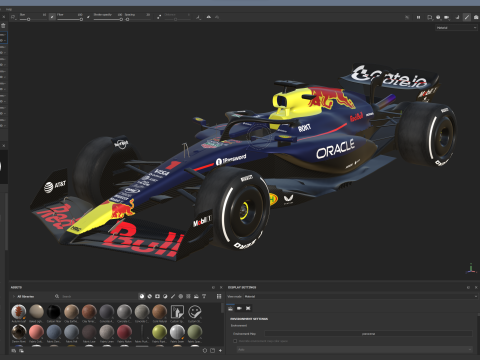Adjust the brush Flow slider

pos(70,19)
